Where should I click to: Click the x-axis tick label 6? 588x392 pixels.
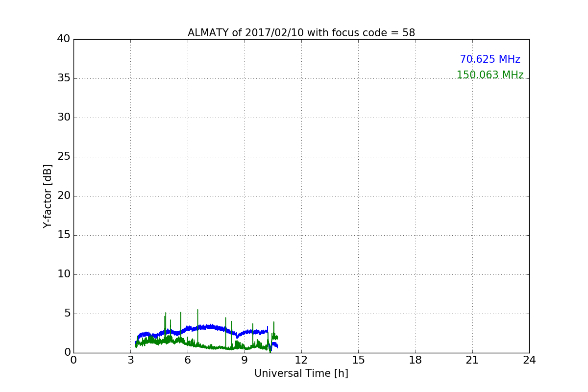pyautogui.click(x=187, y=360)
